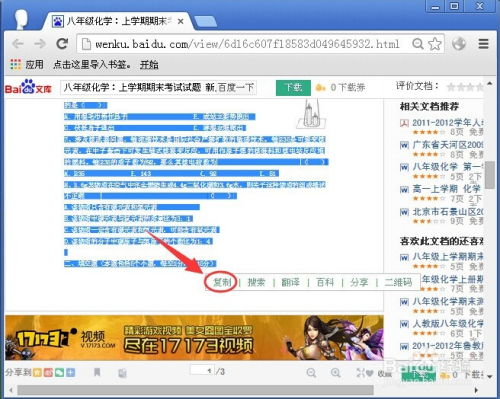Reload the page with the refresh icon

point(62,44)
